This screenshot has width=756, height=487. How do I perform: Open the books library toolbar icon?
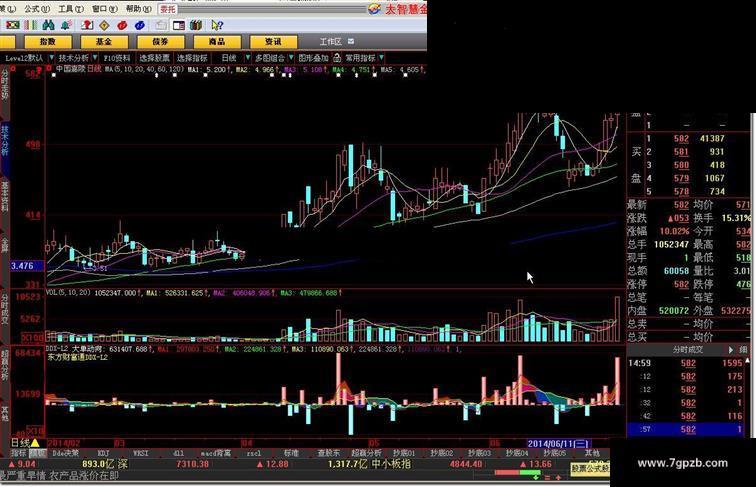[196, 25]
